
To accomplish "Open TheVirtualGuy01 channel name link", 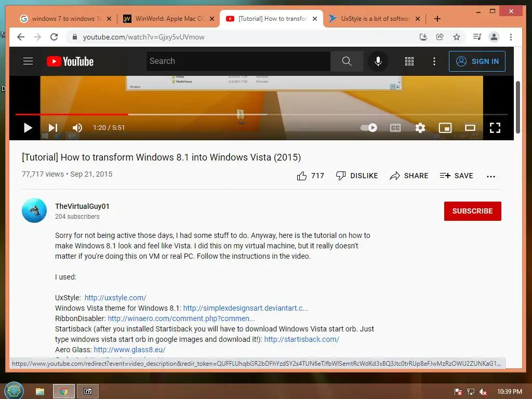I will click(x=82, y=206).
